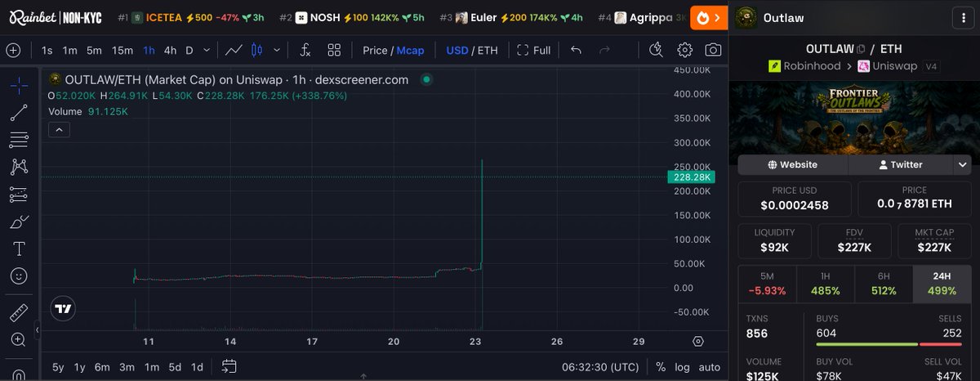
Task: Open the indicator templates grid icon
Action: pos(334,50)
